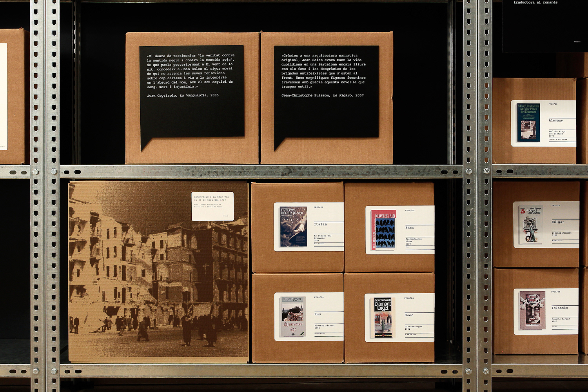Click the Italià language label
Screen dimensions: 588x392
320,224
